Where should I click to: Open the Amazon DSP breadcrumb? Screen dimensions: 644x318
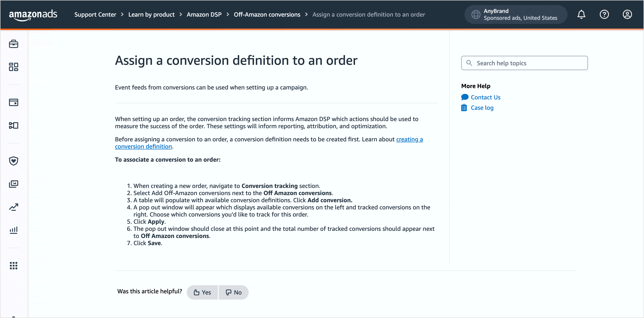pyautogui.click(x=204, y=15)
